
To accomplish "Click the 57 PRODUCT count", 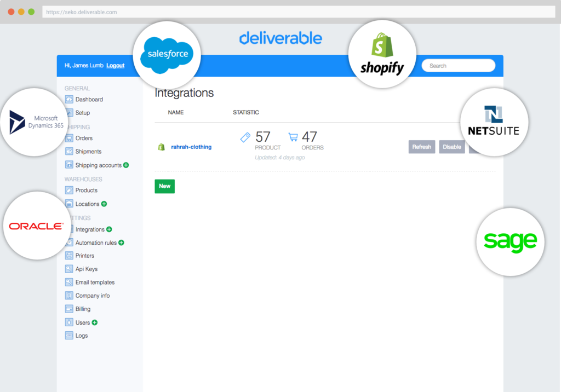I will point(267,140).
